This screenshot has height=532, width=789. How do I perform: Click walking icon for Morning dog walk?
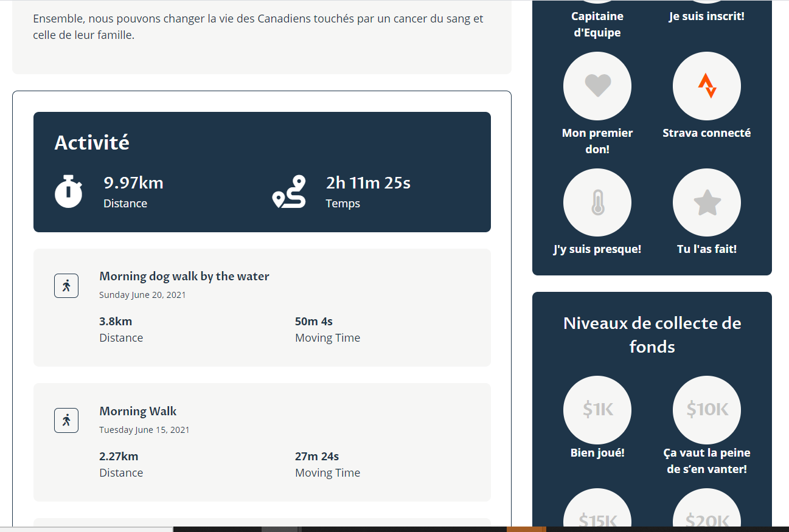[66, 286]
